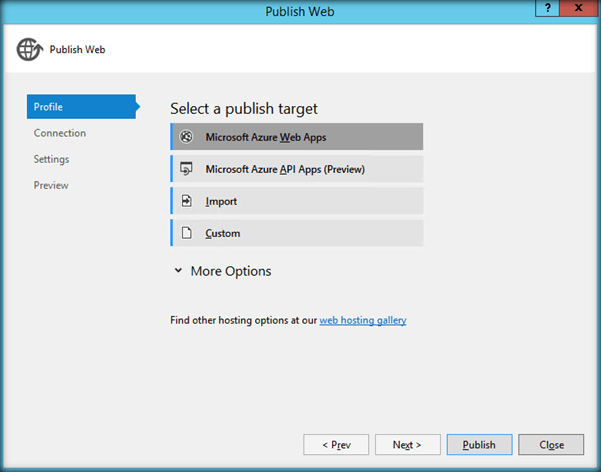Open the web hosting gallery link

(x=363, y=320)
